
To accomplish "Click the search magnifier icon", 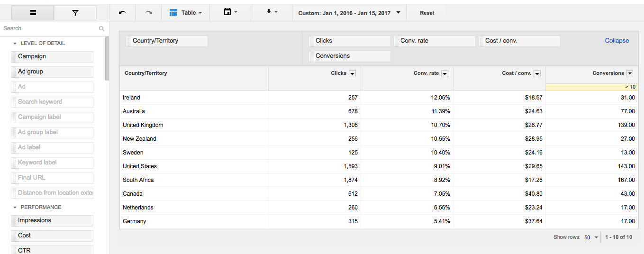I will 101,28.
